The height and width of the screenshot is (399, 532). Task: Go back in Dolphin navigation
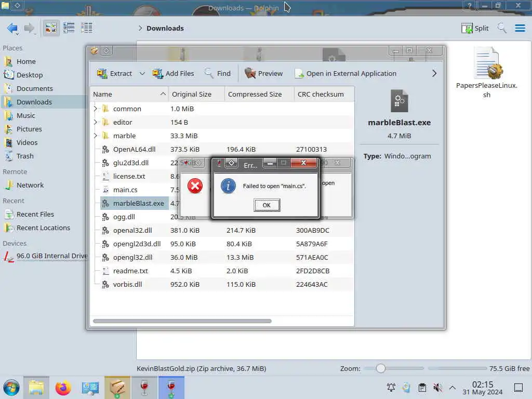point(12,28)
